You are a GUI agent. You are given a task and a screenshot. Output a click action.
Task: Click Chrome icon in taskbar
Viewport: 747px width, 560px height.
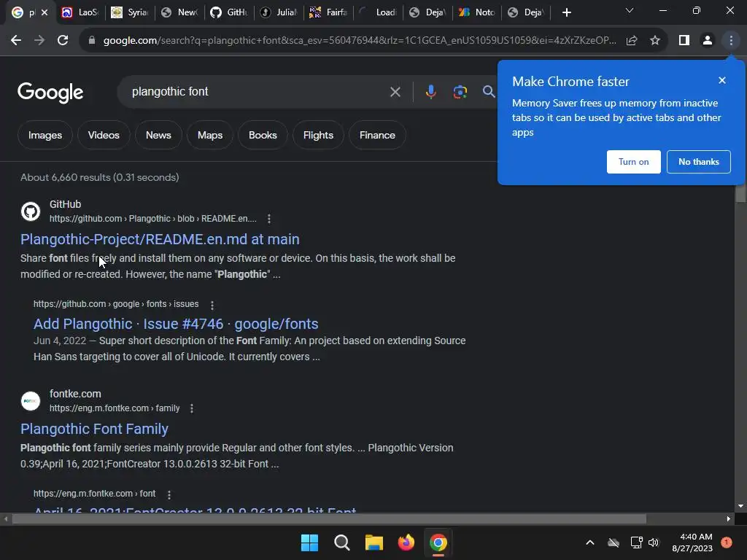tap(438, 542)
